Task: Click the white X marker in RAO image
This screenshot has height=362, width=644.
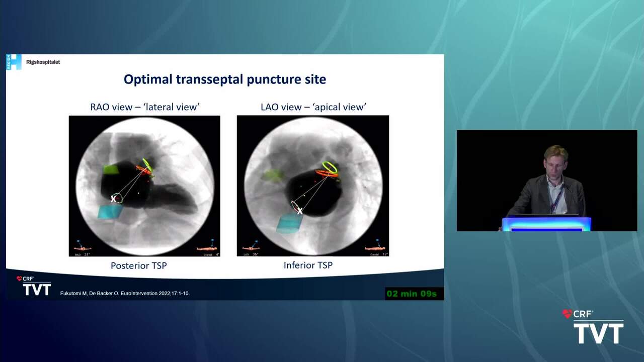Action: pos(113,199)
